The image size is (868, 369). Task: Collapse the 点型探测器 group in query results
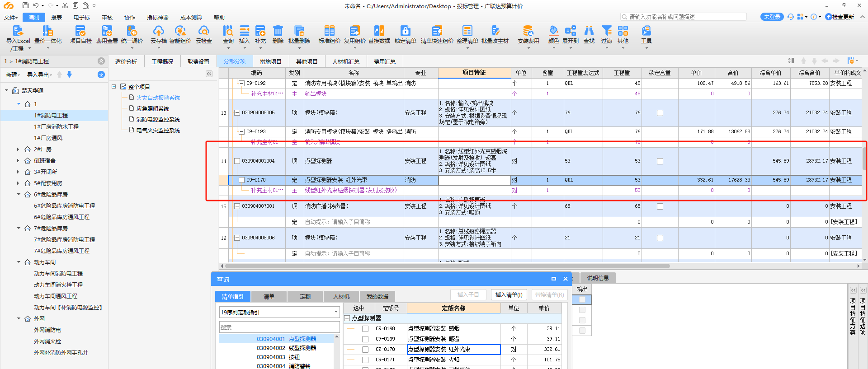347,318
